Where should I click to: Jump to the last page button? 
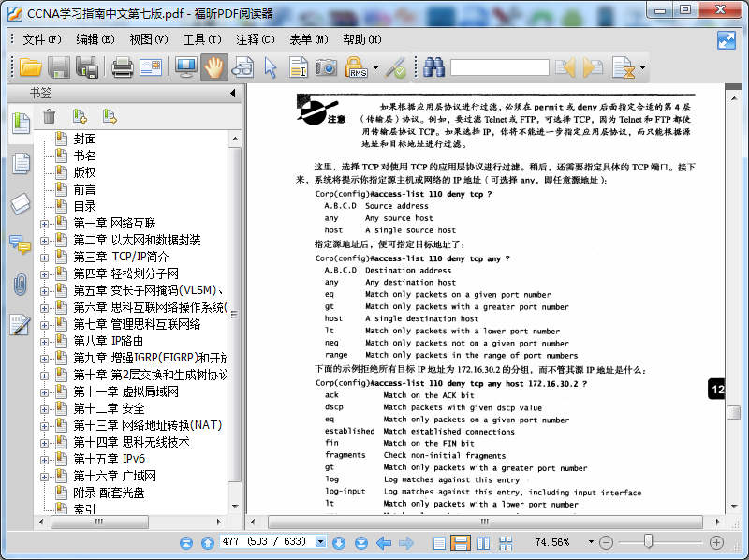(361, 542)
